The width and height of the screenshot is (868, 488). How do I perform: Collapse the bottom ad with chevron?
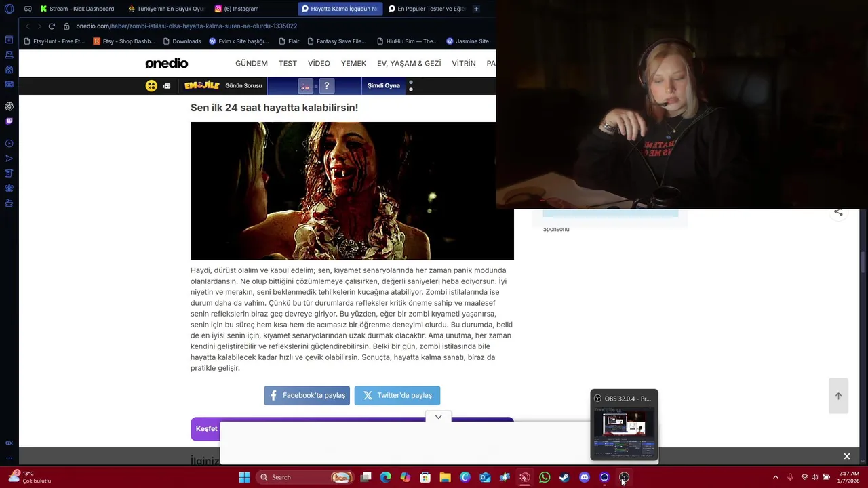coord(438,417)
